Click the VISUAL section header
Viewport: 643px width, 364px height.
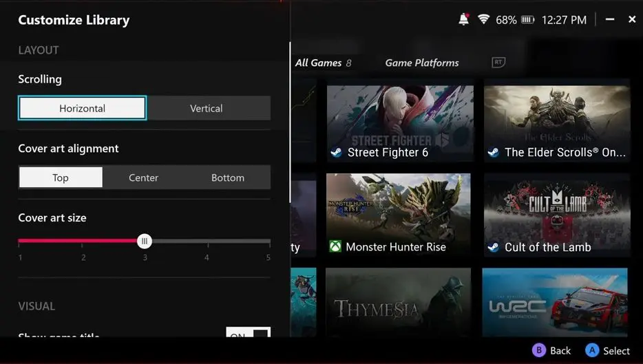click(36, 306)
